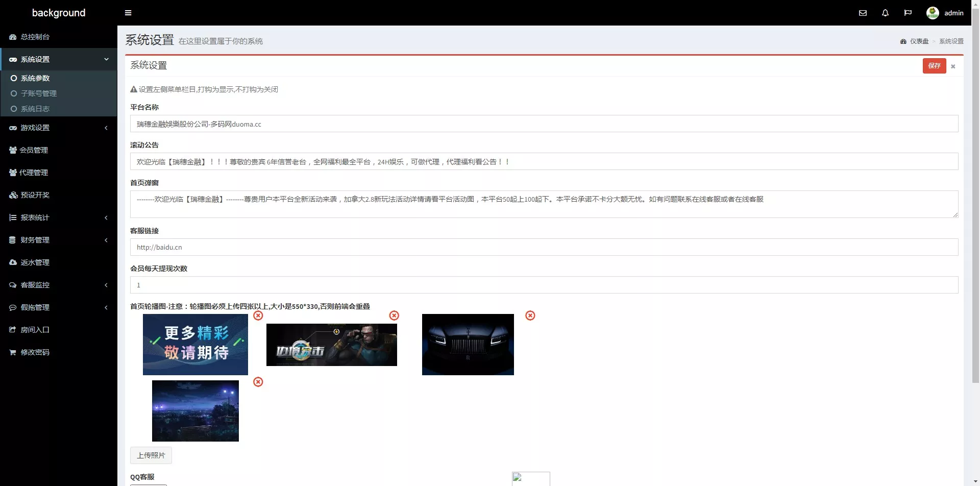The image size is (980, 486).
Task: Open the 系统日志 menu entry
Action: 35,109
